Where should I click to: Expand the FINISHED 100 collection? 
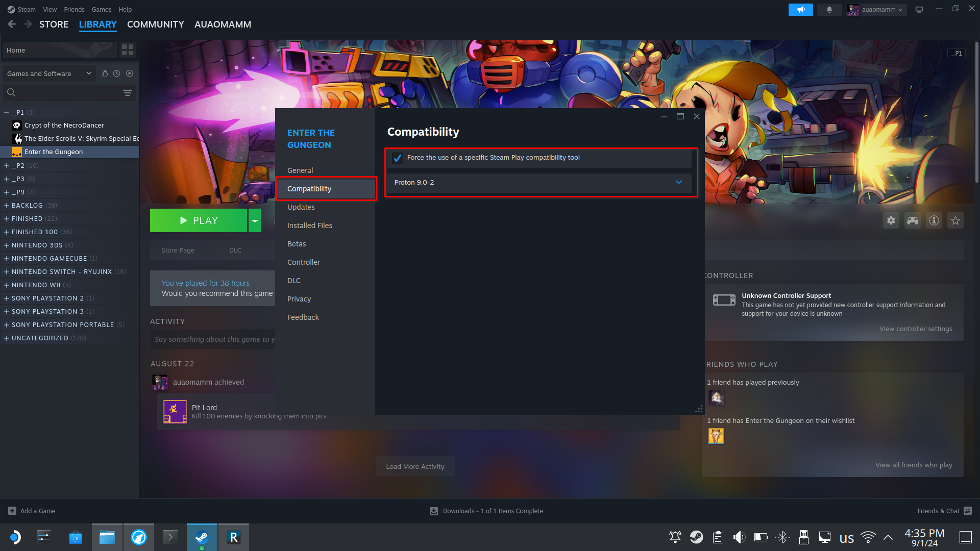tap(7, 232)
